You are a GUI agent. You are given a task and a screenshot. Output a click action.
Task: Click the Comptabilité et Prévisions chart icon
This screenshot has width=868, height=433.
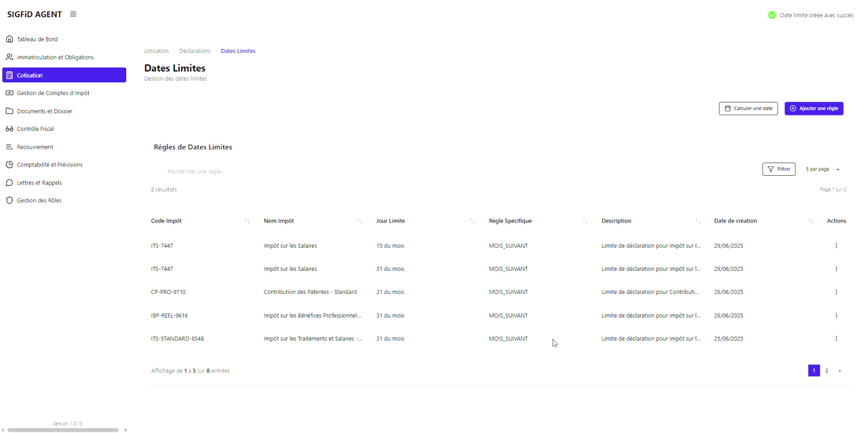click(9, 165)
